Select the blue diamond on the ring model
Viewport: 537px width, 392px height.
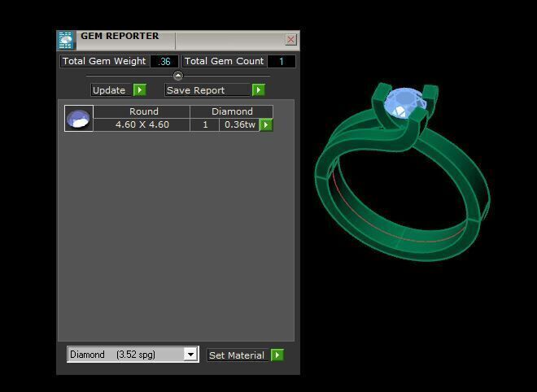(404, 102)
